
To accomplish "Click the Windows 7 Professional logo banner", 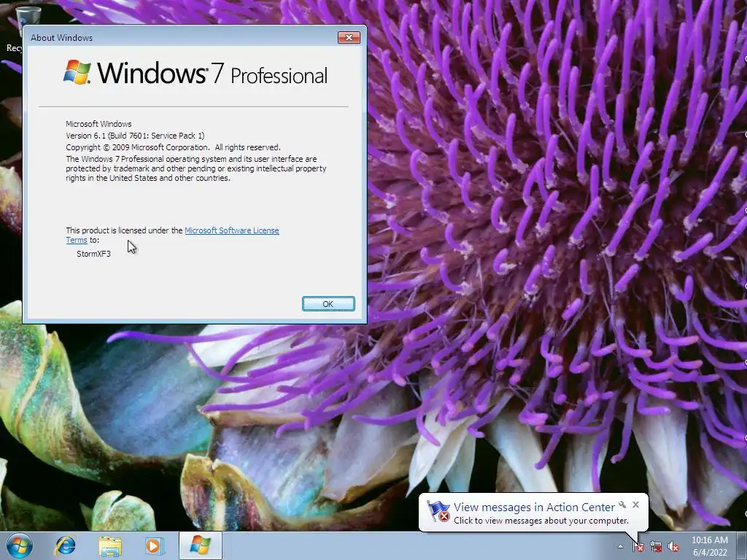I will pos(196,73).
